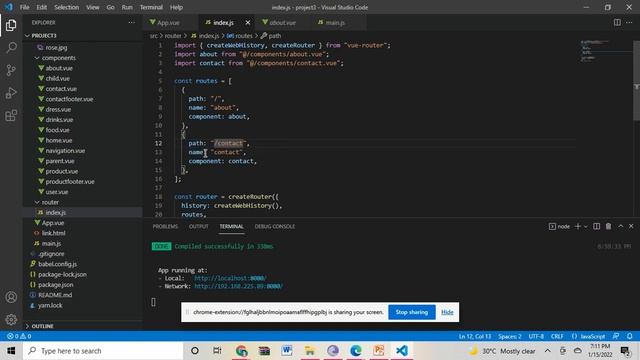Maximize the terminal panel size
Image resolution: width=640 pixels, height=360 pixels.
coord(620,226)
